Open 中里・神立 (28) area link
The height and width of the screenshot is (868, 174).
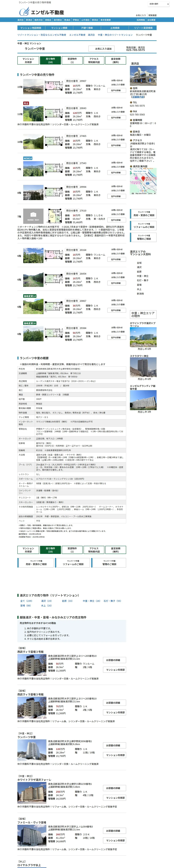[x=91, y=601]
